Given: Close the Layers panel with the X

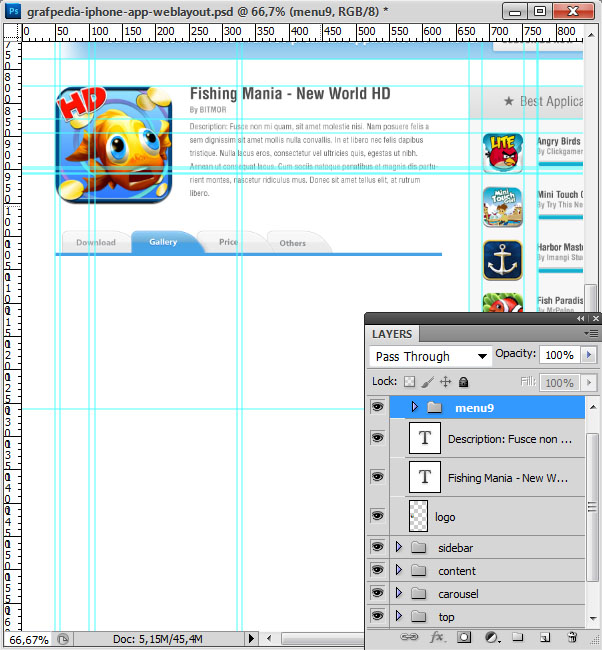Looking at the screenshot, I should [x=596, y=318].
